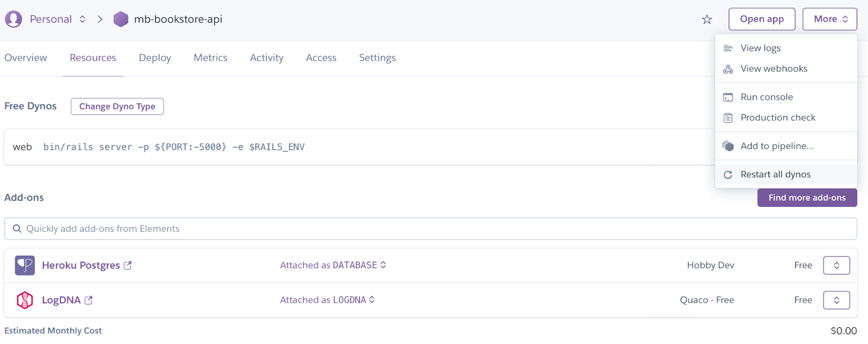
Task: Click the LogDNA logo icon
Action: click(25, 300)
